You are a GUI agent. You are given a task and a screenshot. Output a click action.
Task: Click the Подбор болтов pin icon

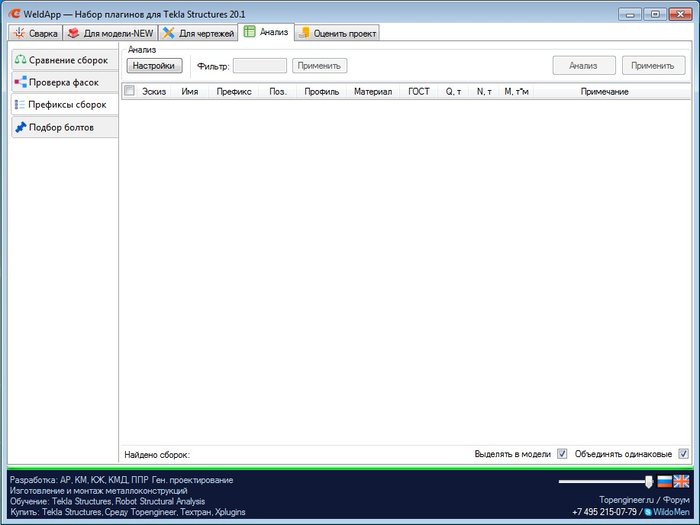tap(21, 127)
